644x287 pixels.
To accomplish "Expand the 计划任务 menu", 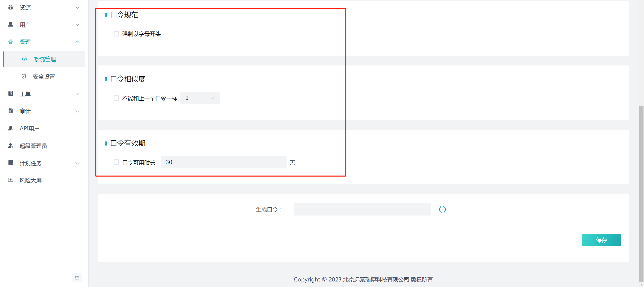I will [x=77, y=163].
